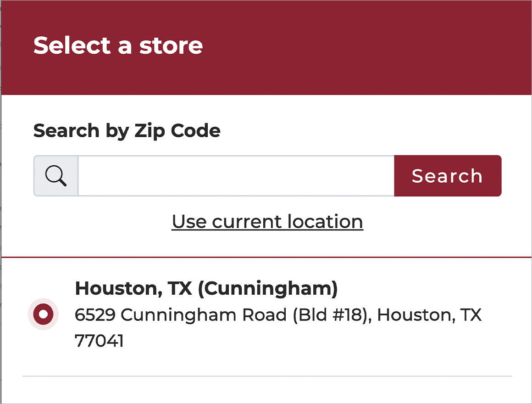Click the underlined Use current location link

click(267, 221)
